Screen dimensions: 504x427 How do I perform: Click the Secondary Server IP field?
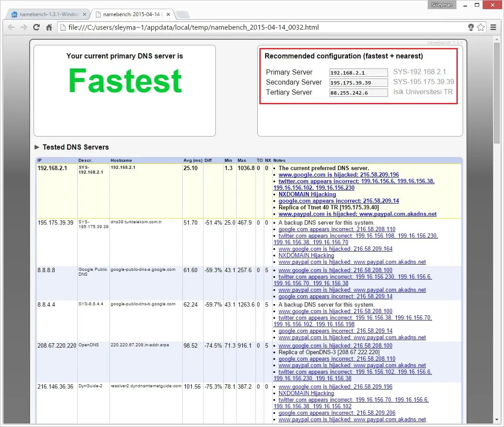(358, 83)
